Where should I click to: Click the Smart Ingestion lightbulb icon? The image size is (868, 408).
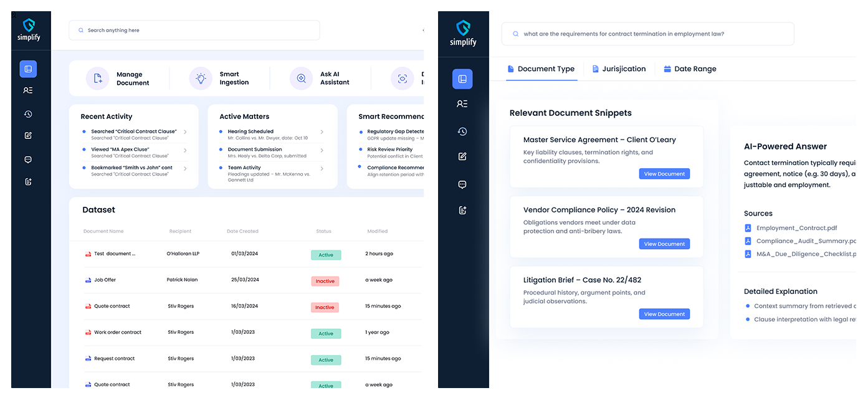pos(201,78)
